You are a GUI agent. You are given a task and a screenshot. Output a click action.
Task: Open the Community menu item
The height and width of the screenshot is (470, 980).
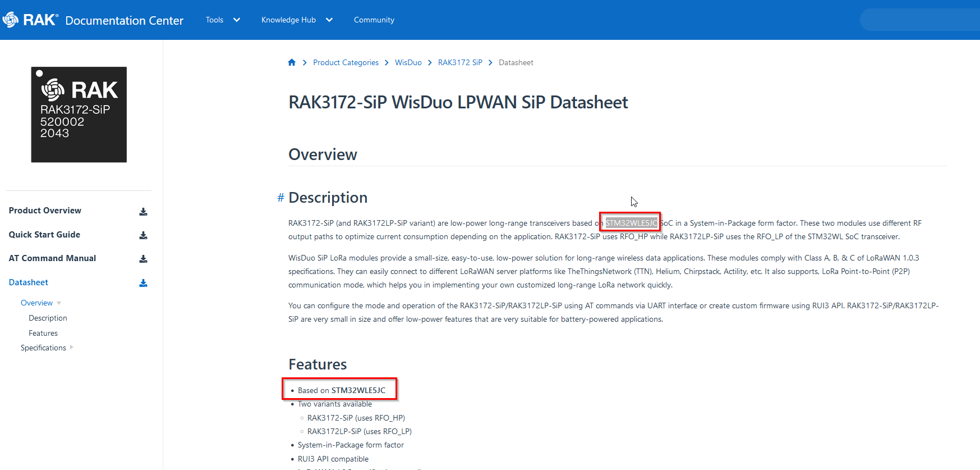tap(374, 20)
